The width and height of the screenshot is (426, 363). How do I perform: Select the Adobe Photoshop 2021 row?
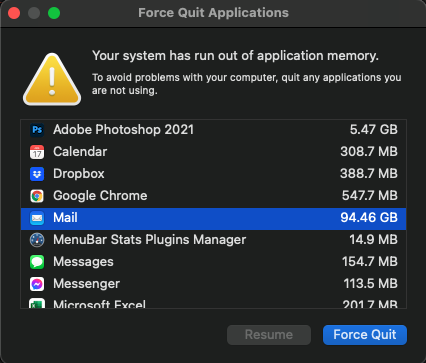pos(213,130)
